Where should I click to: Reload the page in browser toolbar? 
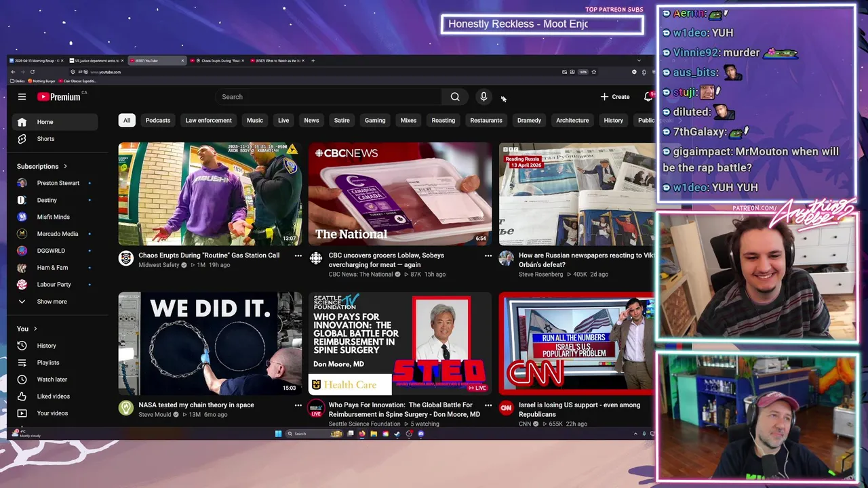coord(33,72)
